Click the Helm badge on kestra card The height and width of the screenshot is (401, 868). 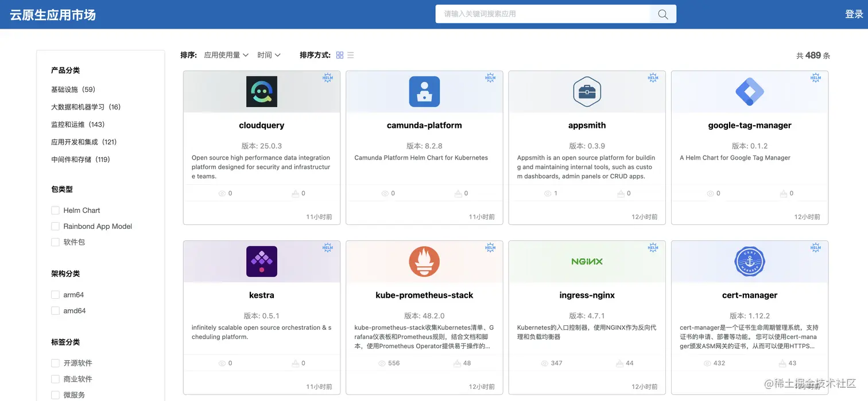[328, 248]
